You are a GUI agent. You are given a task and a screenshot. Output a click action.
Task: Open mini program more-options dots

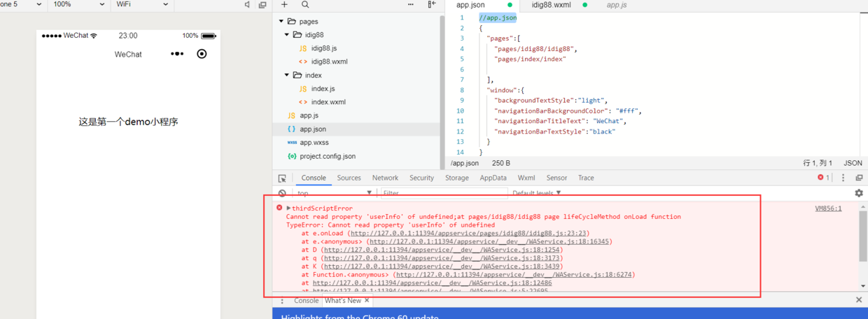[x=177, y=54]
